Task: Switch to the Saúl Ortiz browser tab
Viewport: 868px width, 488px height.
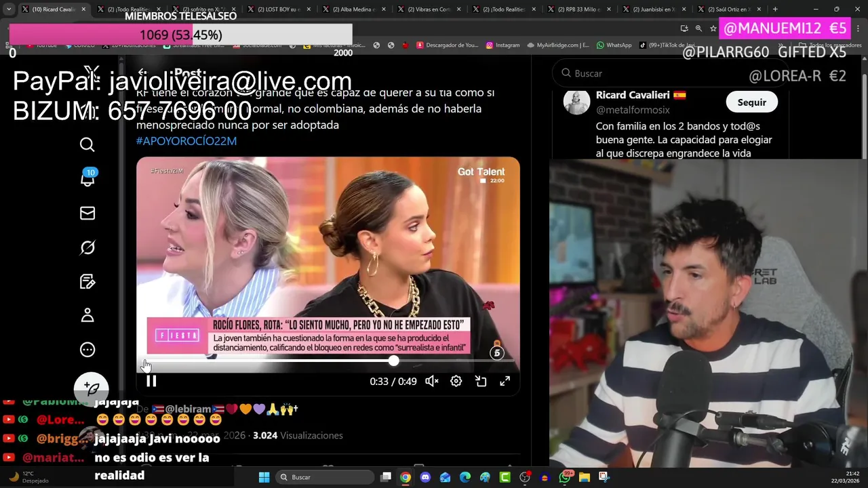Action: coord(729,9)
